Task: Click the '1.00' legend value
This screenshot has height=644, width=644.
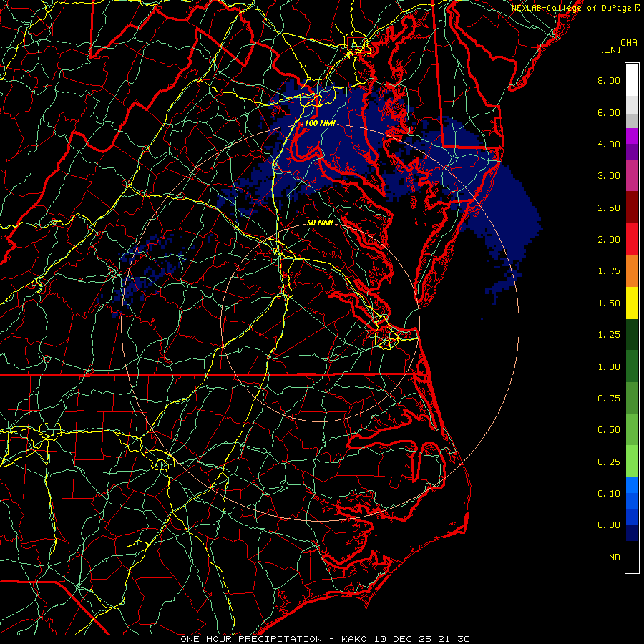Action: (609, 367)
